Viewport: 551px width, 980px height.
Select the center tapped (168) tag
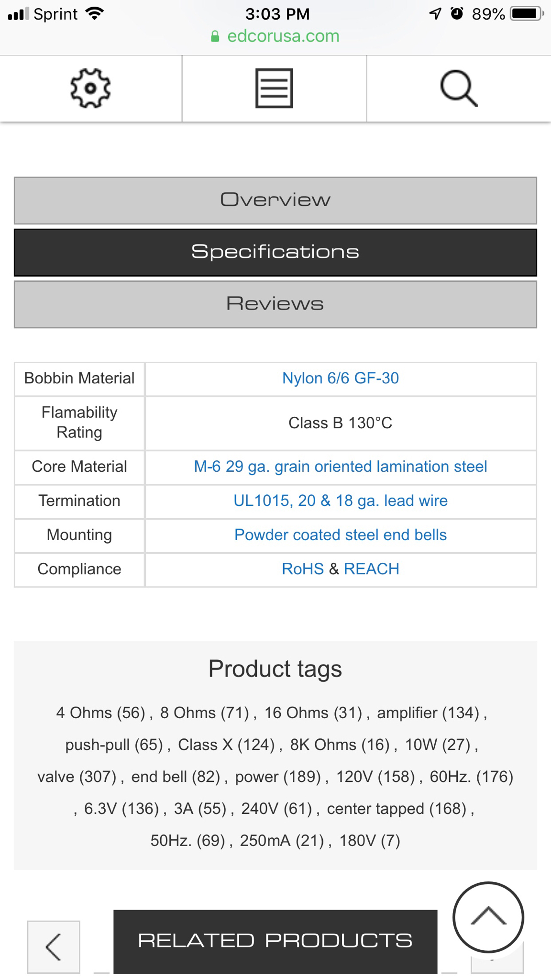(397, 809)
